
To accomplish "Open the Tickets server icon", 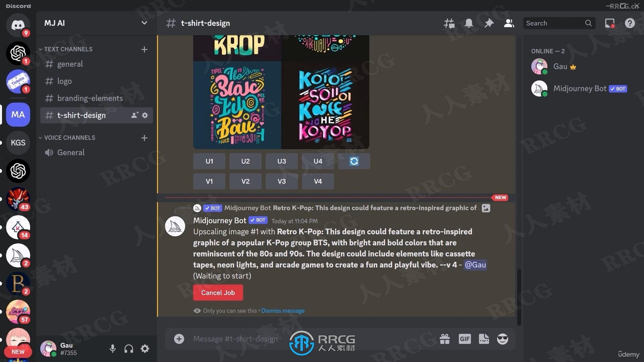I will point(18,81).
